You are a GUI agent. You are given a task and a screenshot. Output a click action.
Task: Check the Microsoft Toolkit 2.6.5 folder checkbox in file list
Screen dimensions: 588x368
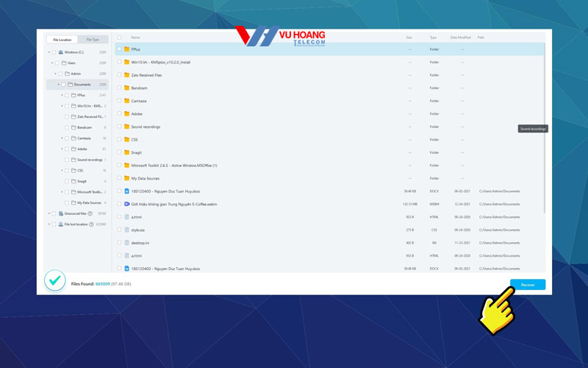pyautogui.click(x=119, y=166)
